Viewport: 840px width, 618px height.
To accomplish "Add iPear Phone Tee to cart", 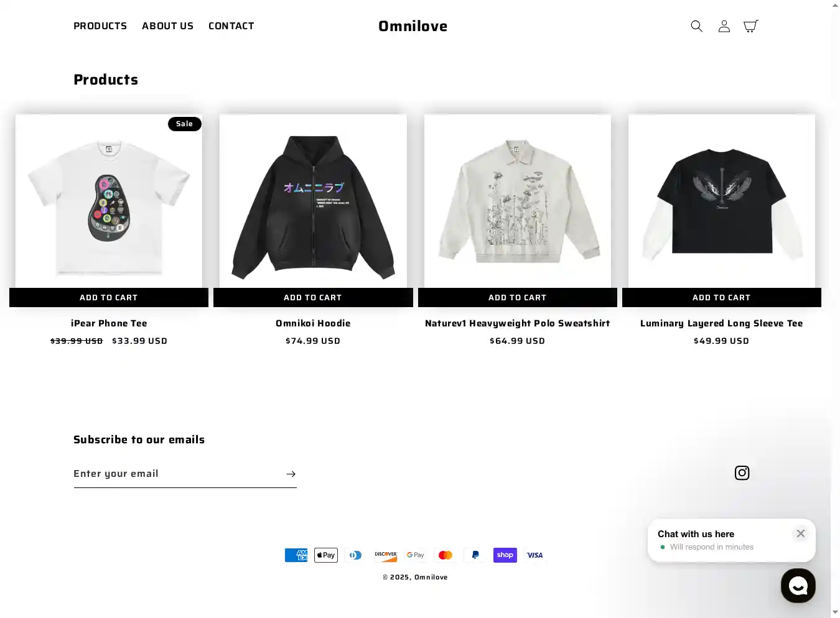I will tap(109, 298).
